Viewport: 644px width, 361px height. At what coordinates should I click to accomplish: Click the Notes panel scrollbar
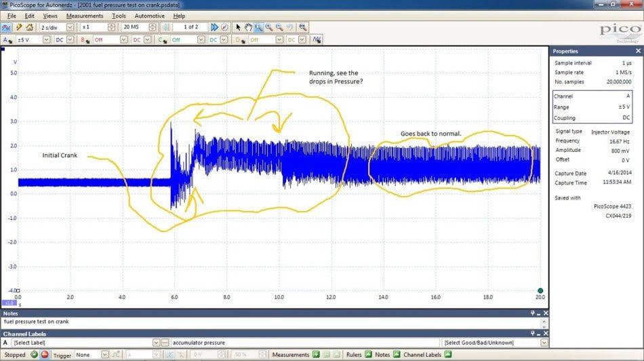544,323
